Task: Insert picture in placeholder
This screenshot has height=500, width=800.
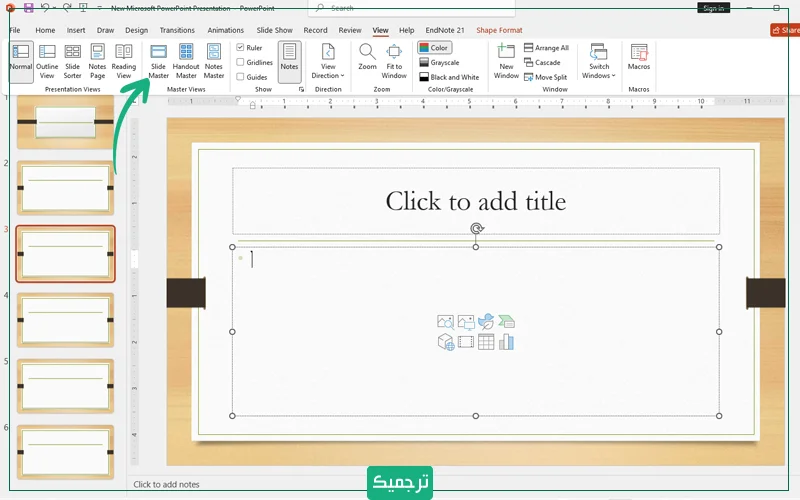Action: click(x=466, y=321)
